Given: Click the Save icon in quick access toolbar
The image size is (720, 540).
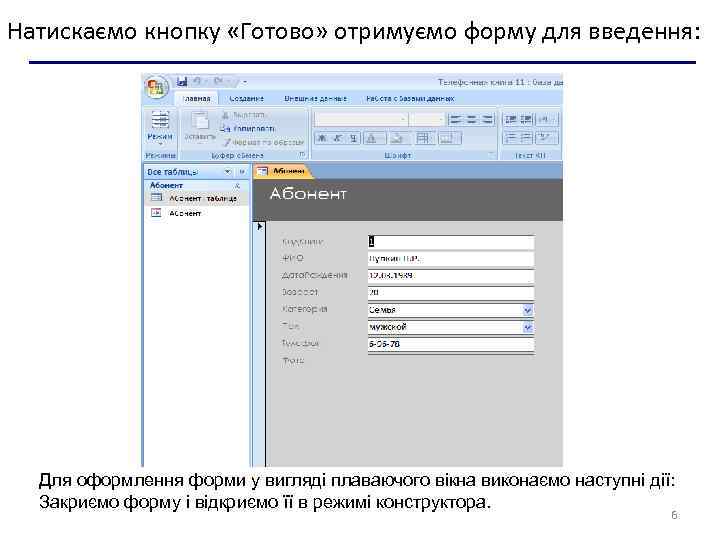Looking at the screenshot, I should click(x=182, y=82).
